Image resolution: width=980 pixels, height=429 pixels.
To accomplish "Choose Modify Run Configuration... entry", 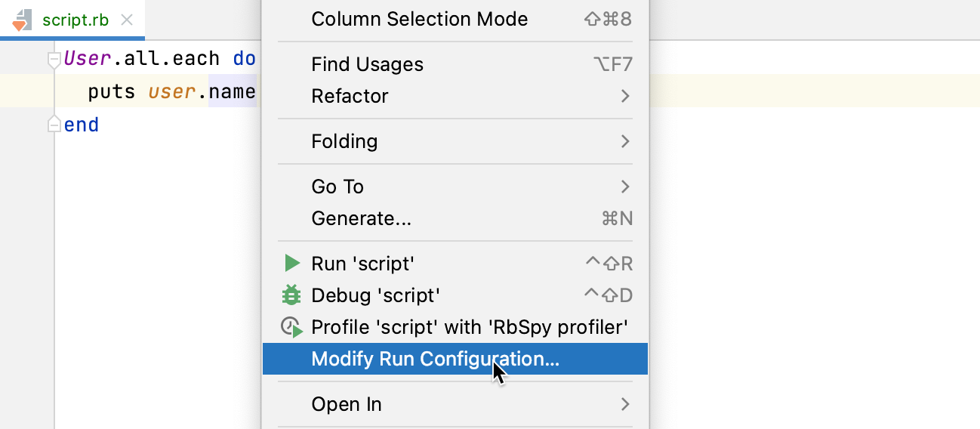I will coord(435,359).
